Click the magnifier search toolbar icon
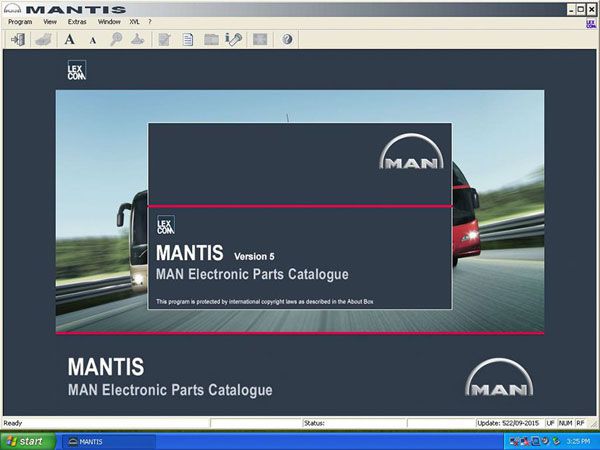Screen dimensions: 600x450 (116, 39)
